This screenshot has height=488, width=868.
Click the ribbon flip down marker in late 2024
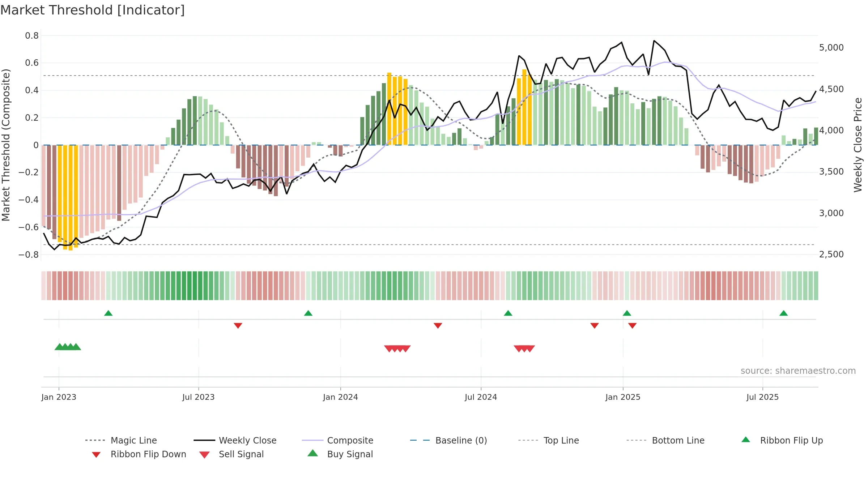(x=595, y=326)
